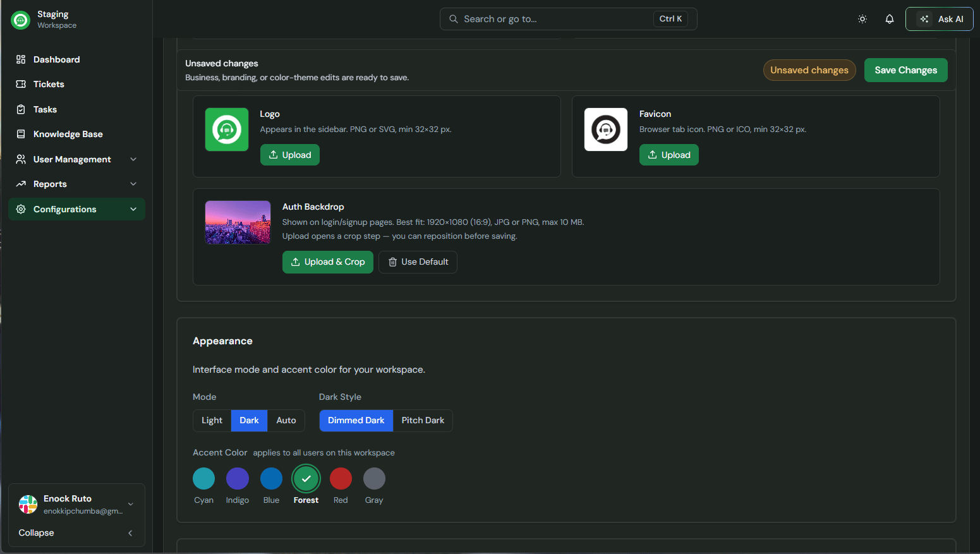Click the trash icon on Use Default

392,262
